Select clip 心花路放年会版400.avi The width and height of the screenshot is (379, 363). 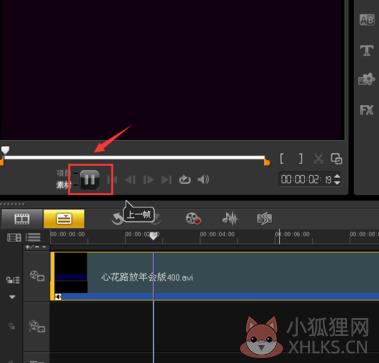(x=147, y=277)
